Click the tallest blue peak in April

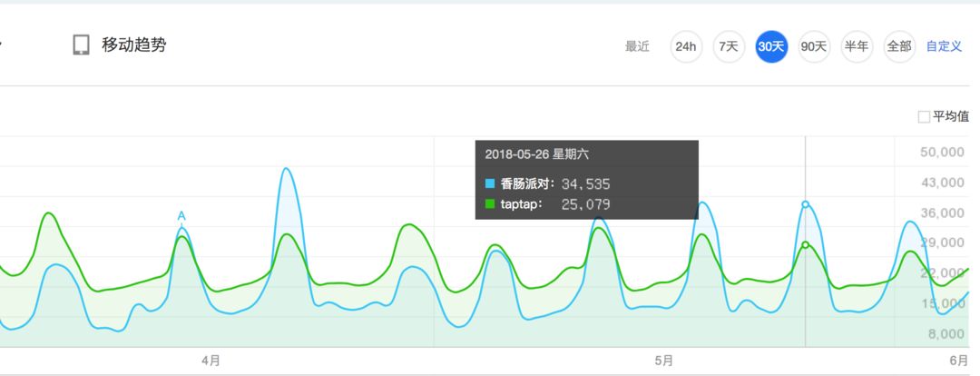[286, 168]
